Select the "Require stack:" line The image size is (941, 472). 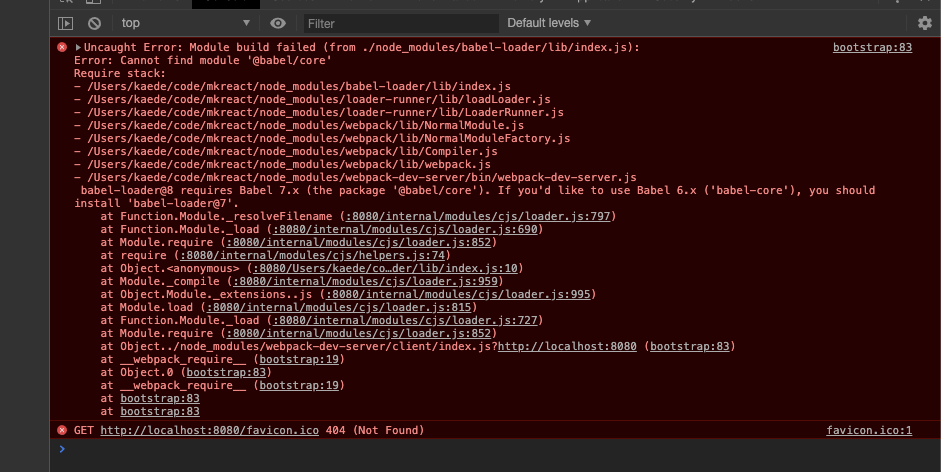(x=119, y=73)
